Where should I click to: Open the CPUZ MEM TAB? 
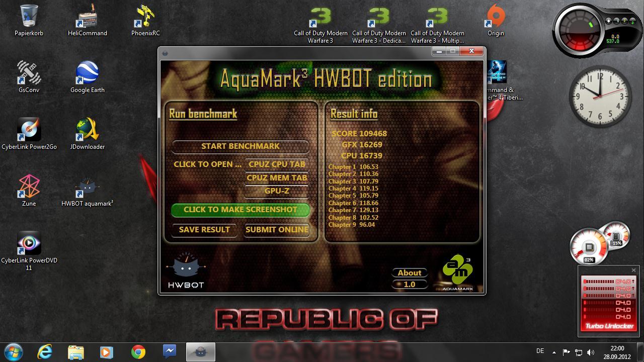click(277, 177)
